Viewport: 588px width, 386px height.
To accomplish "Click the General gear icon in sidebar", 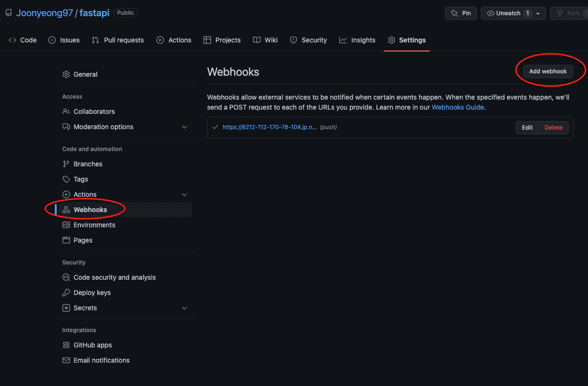I will coord(66,74).
